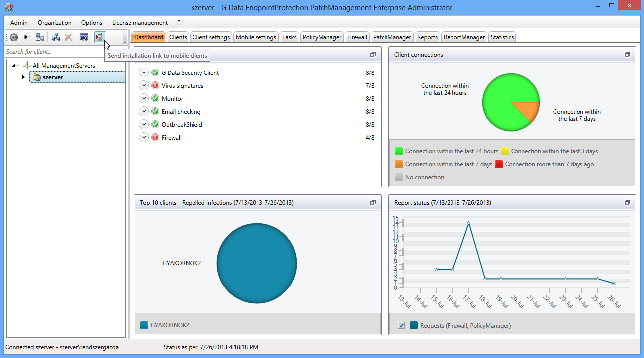Click the green status icon for Email checking

click(x=155, y=112)
